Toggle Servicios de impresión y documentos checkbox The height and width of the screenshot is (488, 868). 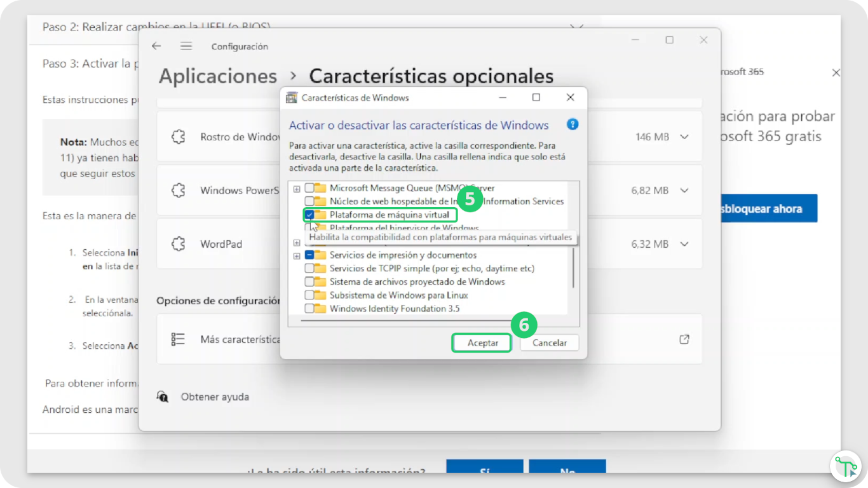pos(309,255)
